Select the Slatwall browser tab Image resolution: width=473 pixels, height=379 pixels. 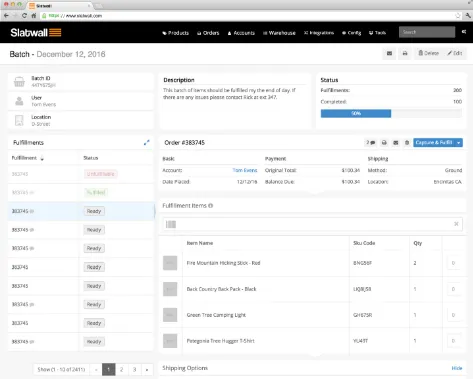click(59, 6)
